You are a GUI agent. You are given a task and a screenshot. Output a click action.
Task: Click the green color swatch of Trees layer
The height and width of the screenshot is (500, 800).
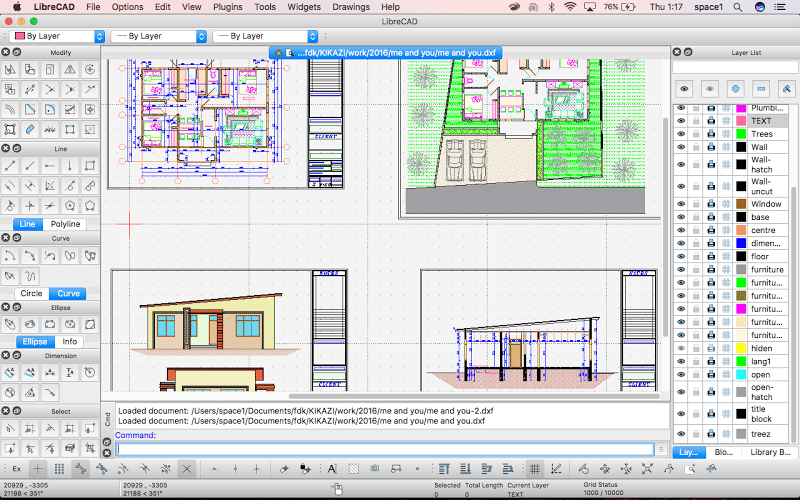click(x=741, y=134)
